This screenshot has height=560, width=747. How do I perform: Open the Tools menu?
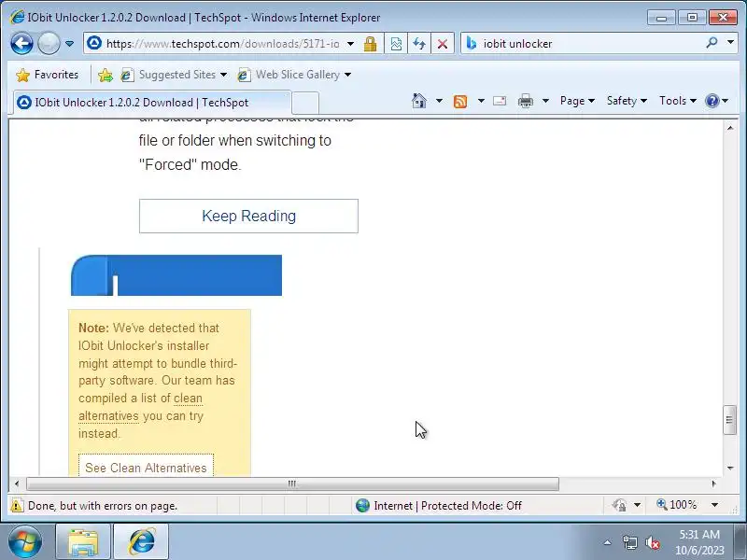click(678, 101)
